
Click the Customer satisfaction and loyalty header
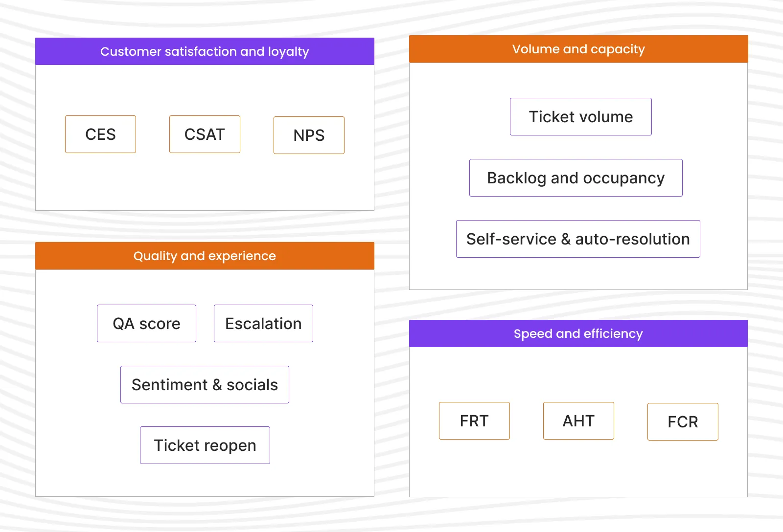point(205,51)
